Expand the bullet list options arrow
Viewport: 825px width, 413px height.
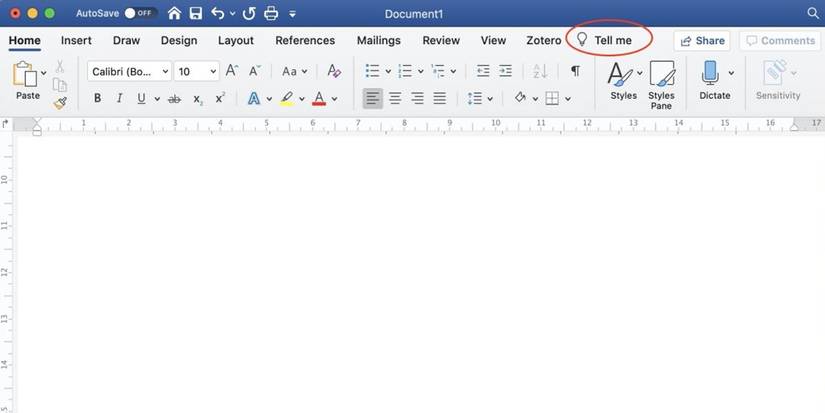click(388, 72)
